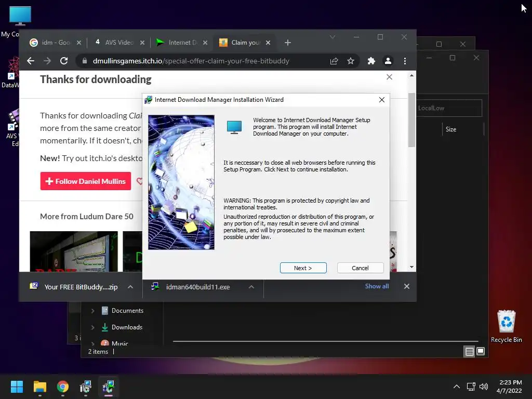Click the Chrome page scrollbar thumb
The width and height of the screenshot is (532, 399).
(x=411, y=120)
